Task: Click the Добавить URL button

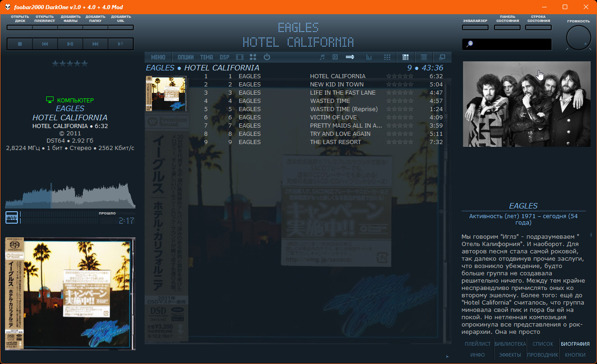Action: click(121, 27)
